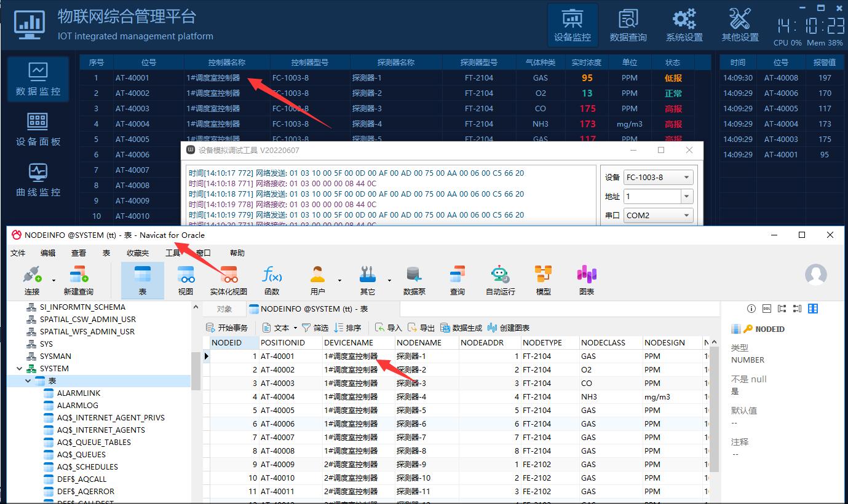Click the 开始事务 button
The image size is (848, 504).
pyautogui.click(x=227, y=328)
